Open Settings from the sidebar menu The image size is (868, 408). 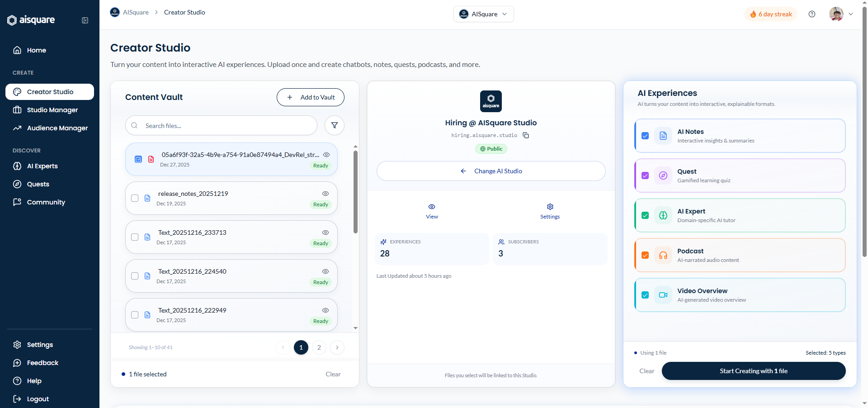(x=39, y=344)
